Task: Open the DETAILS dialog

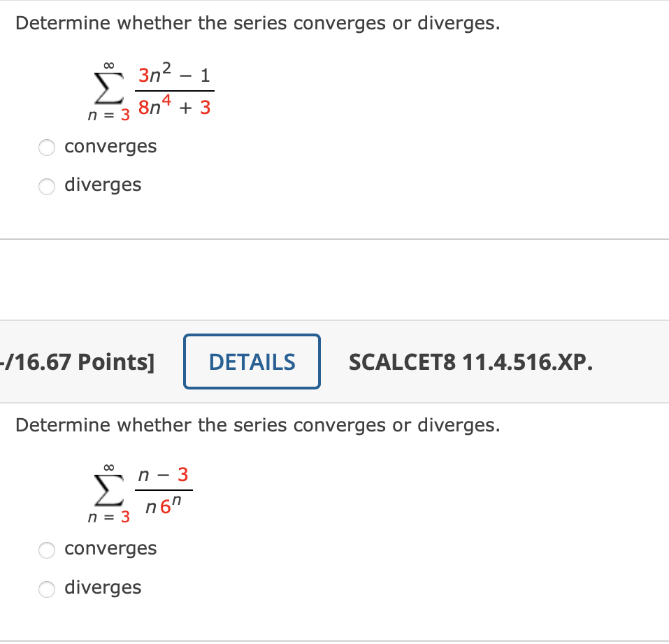Action: coord(252,362)
